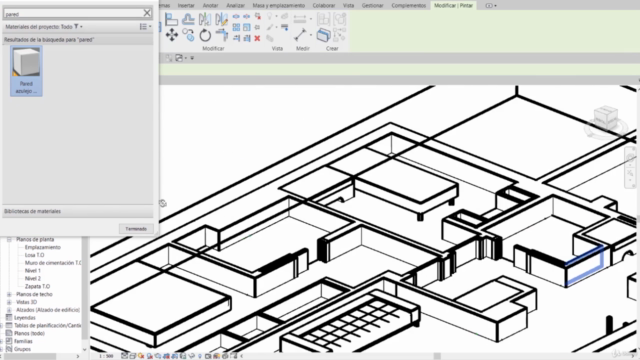The height and width of the screenshot is (360, 640).
Task: Select Leyendas in project browser
Action: click(x=25, y=318)
